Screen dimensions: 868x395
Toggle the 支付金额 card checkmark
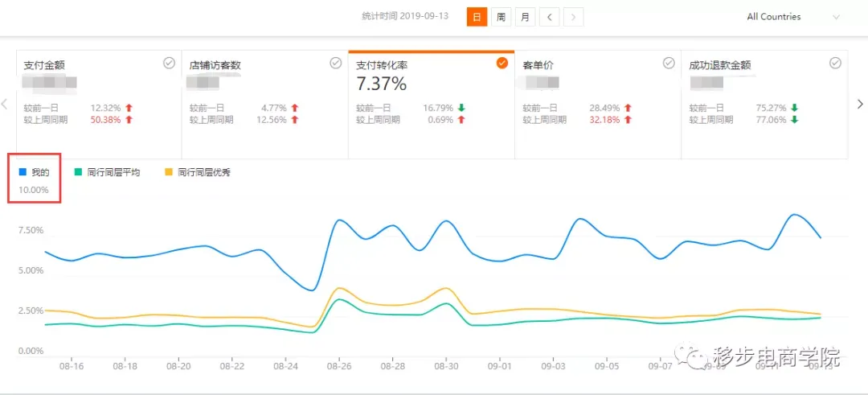point(169,64)
